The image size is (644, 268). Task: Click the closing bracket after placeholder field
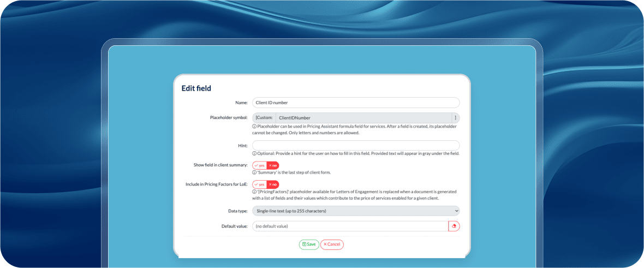click(x=456, y=118)
